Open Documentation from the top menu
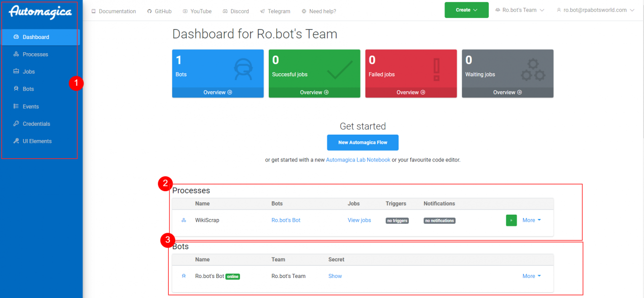Viewport: 644px width, 298px height. (113, 11)
